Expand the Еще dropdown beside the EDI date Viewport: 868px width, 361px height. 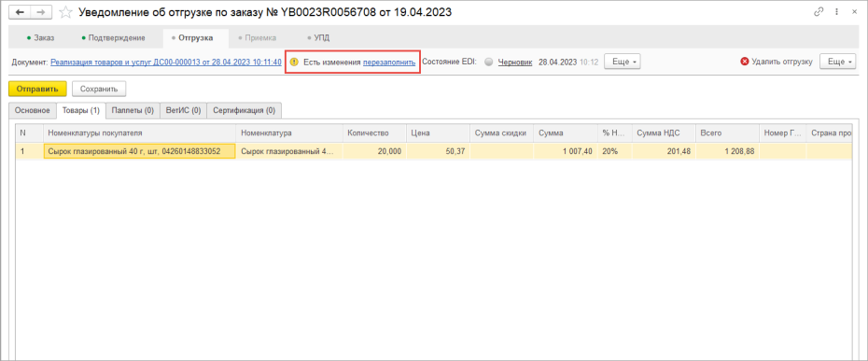pyautogui.click(x=623, y=62)
